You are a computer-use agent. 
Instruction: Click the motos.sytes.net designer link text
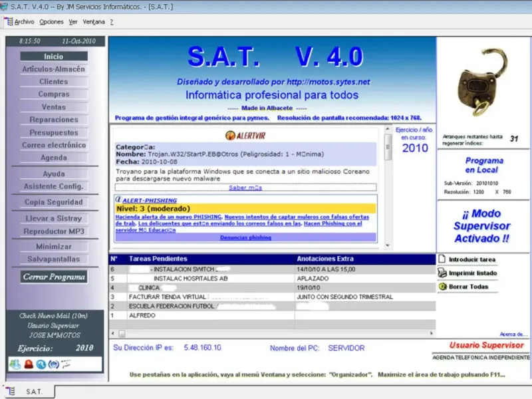point(328,82)
